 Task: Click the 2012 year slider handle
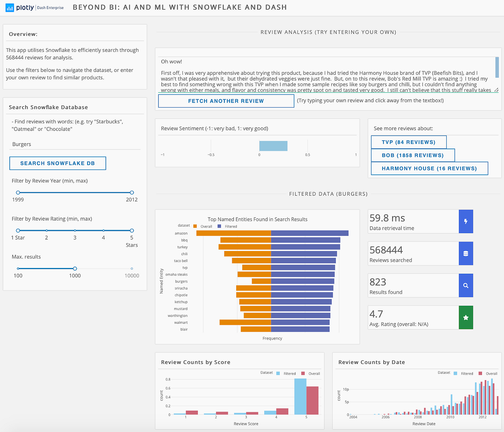pyautogui.click(x=132, y=193)
